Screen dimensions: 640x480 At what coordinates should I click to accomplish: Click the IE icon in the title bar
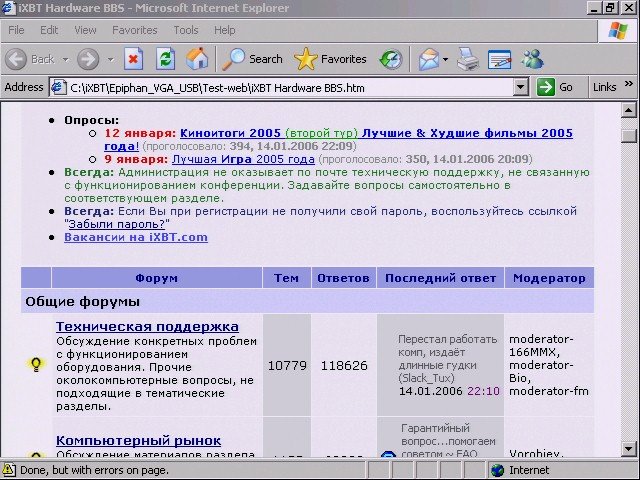(x=8, y=8)
